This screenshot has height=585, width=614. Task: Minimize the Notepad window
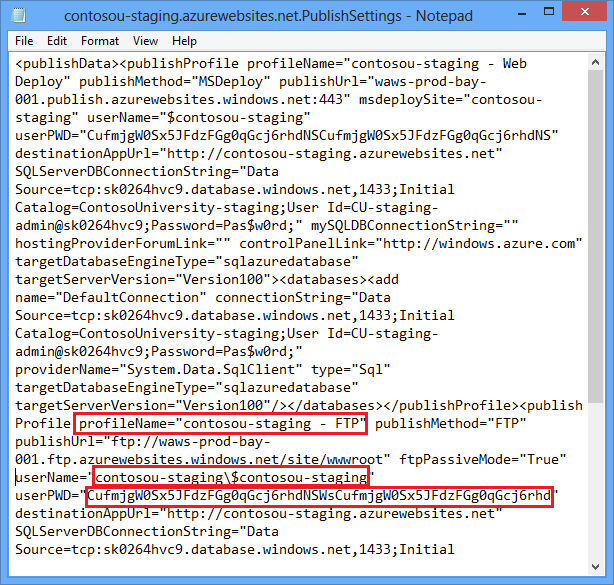[522, 13]
